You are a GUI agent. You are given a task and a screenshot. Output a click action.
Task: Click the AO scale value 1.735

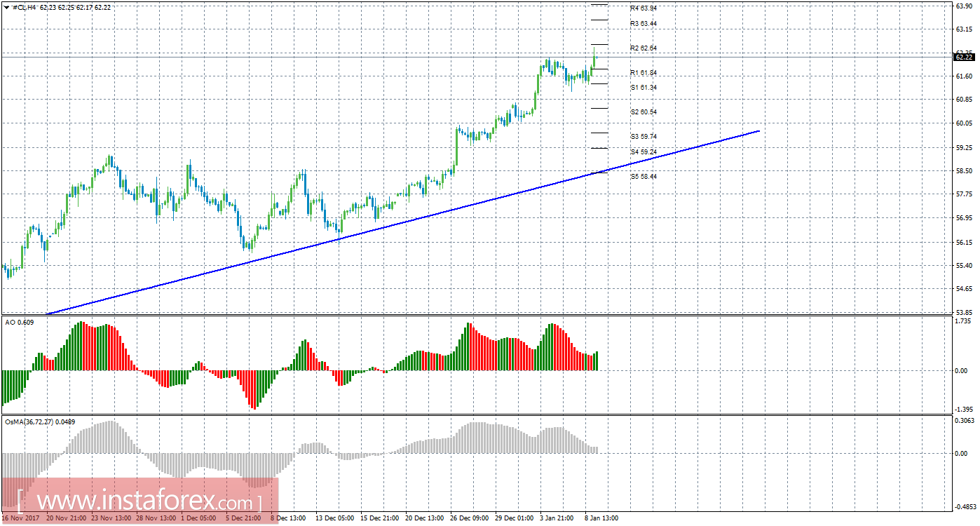click(x=964, y=320)
